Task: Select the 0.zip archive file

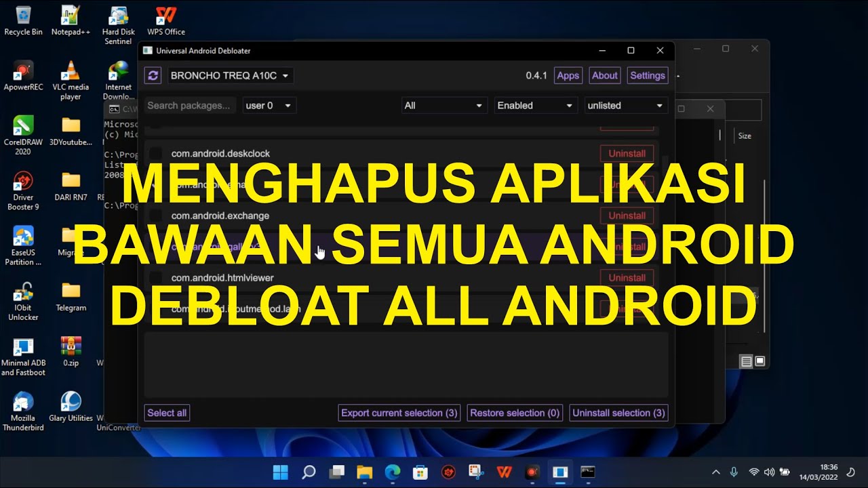Action: tap(71, 352)
